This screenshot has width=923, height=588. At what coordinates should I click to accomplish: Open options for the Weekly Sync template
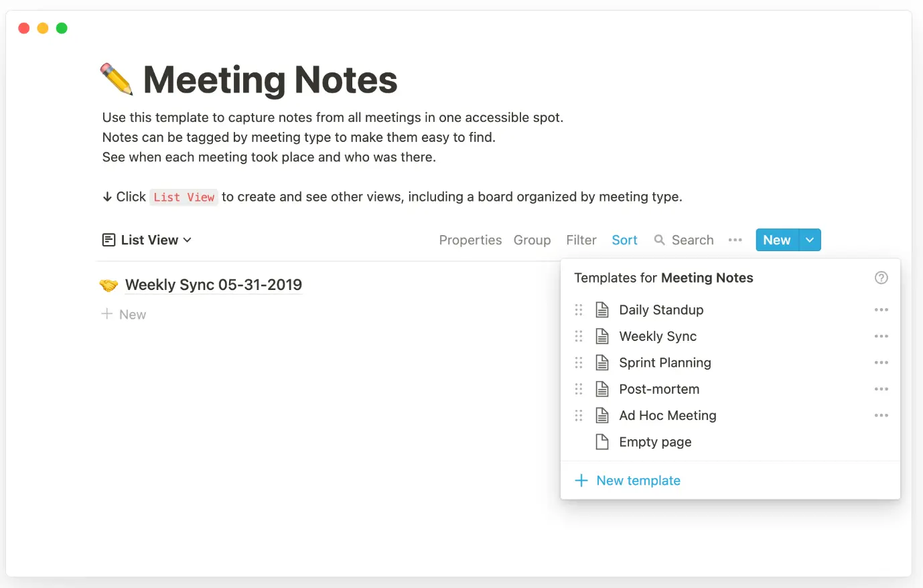pos(881,336)
